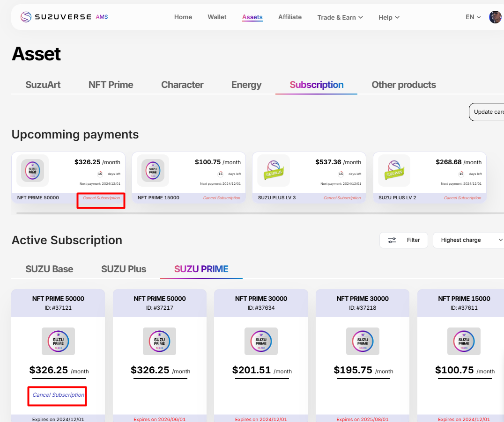Screen dimensions: 504x422
Task: Click the filter sliders icon
Action: pos(392,240)
